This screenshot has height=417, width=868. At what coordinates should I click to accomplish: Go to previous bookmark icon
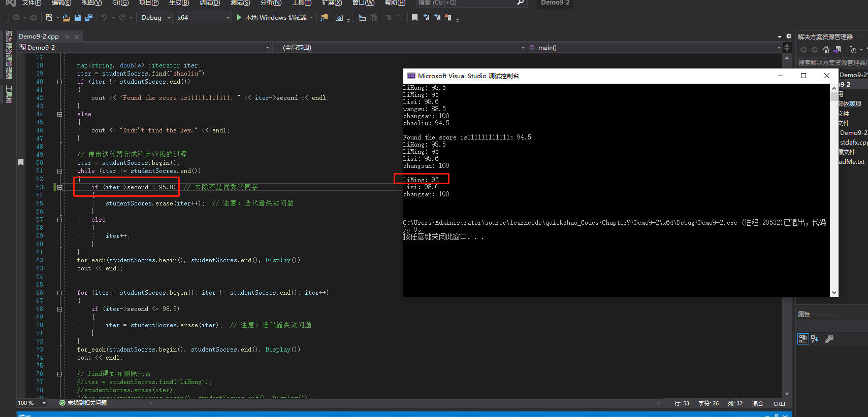426,18
